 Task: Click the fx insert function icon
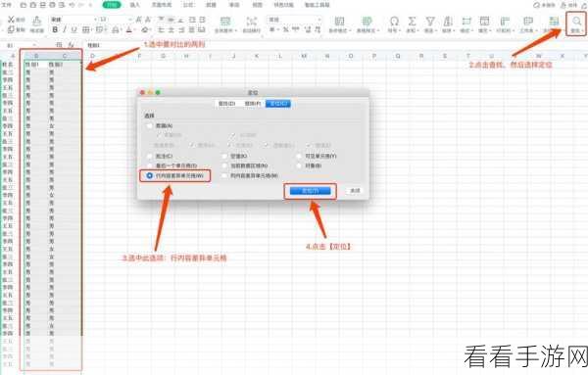[x=71, y=45]
